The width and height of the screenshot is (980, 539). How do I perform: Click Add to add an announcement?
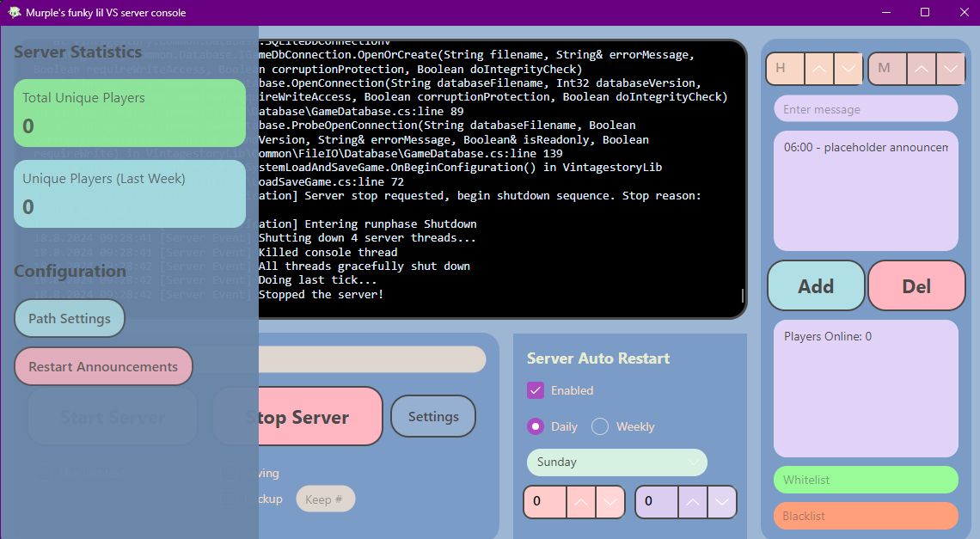tap(816, 286)
